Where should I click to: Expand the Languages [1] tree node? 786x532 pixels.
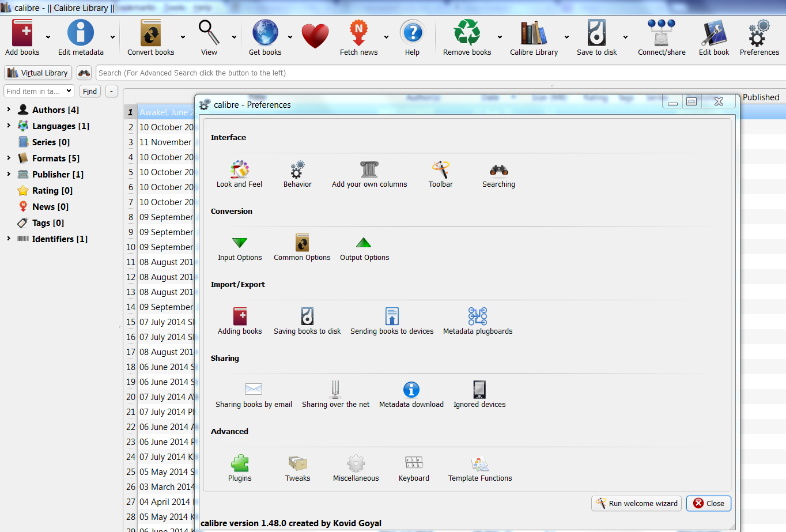(x=9, y=125)
